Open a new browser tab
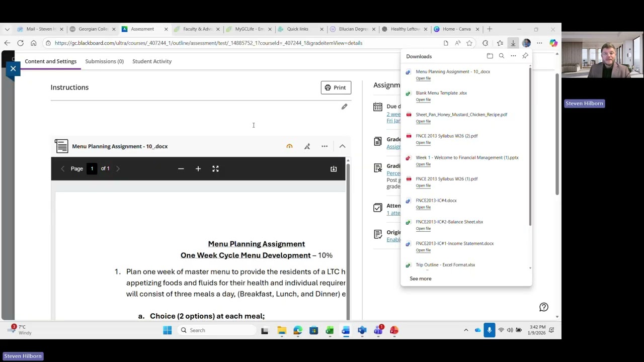The height and width of the screenshot is (362, 644). 490,29
